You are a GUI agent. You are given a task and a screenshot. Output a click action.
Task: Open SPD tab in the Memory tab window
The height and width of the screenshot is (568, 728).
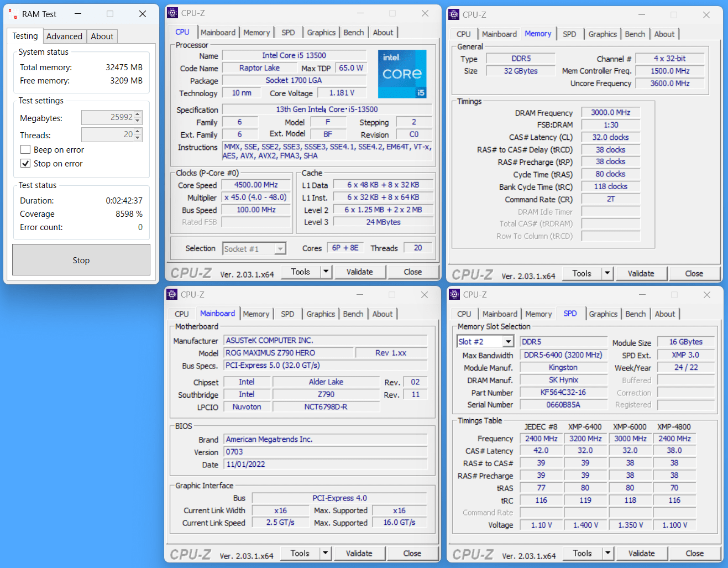tap(569, 34)
